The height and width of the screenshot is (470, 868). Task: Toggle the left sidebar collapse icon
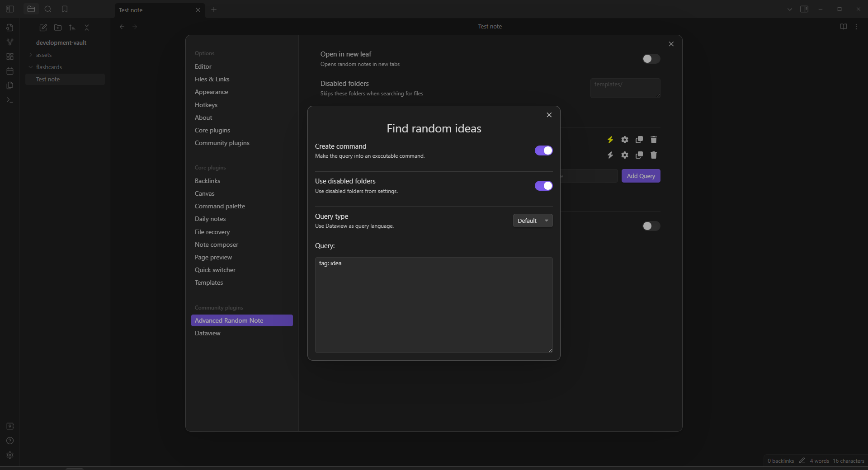pyautogui.click(x=10, y=9)
